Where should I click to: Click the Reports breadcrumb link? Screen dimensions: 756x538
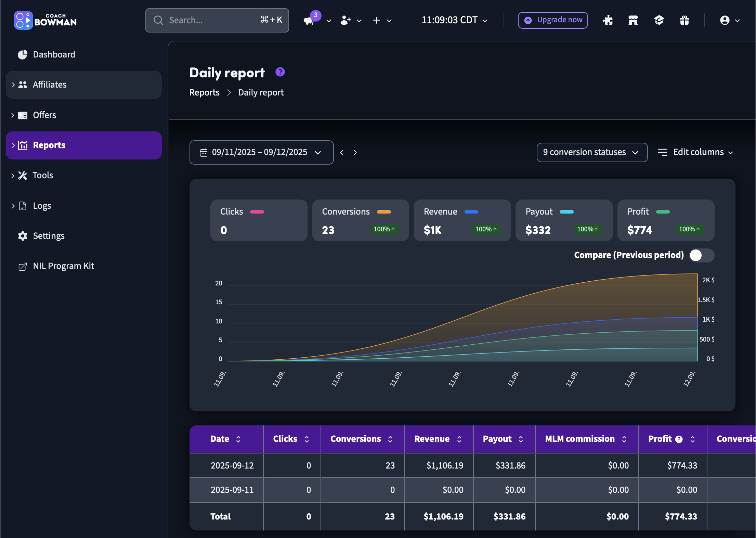[204, 92]
